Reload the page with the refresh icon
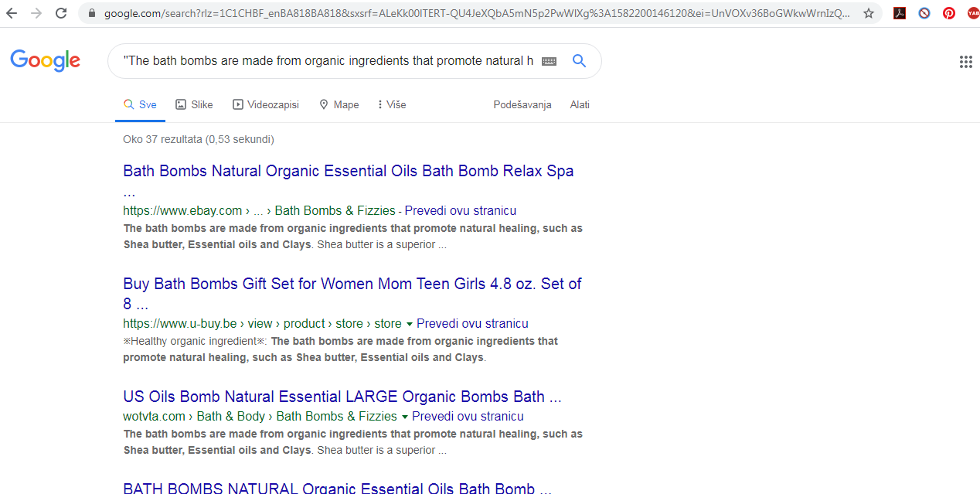 click(61, 13)
